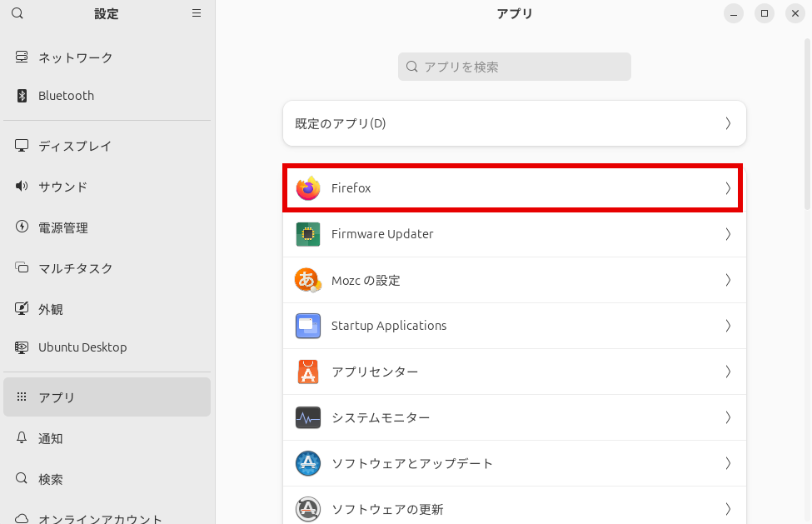Click the システムモニター icon

[x=308, y=417]
